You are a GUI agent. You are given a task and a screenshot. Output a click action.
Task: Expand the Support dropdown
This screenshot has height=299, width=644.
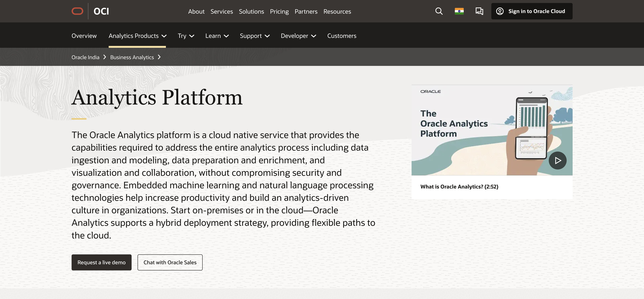click(x=255, y=36)
